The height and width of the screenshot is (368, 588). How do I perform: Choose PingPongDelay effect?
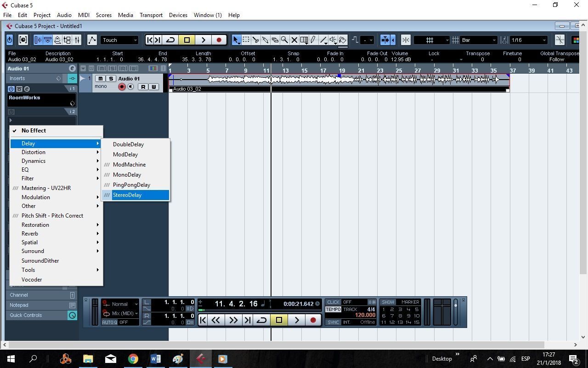[x=136, y=185]
